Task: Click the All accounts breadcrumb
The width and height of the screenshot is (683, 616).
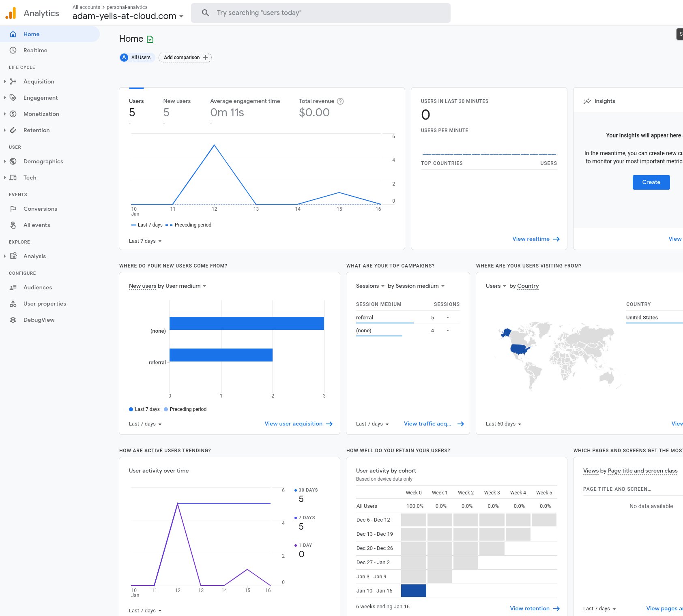Action: pos(86,7)
